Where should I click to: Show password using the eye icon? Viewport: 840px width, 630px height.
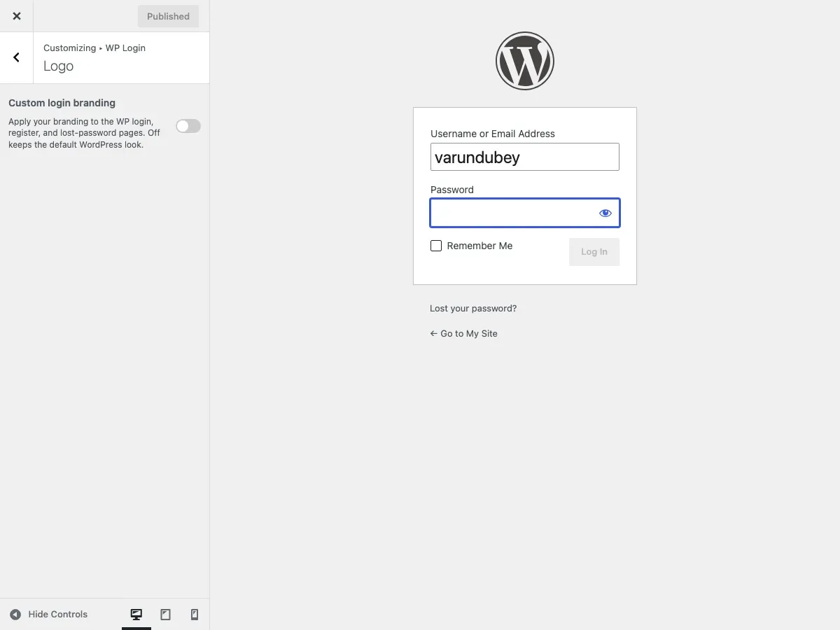(x=605, y=213)
